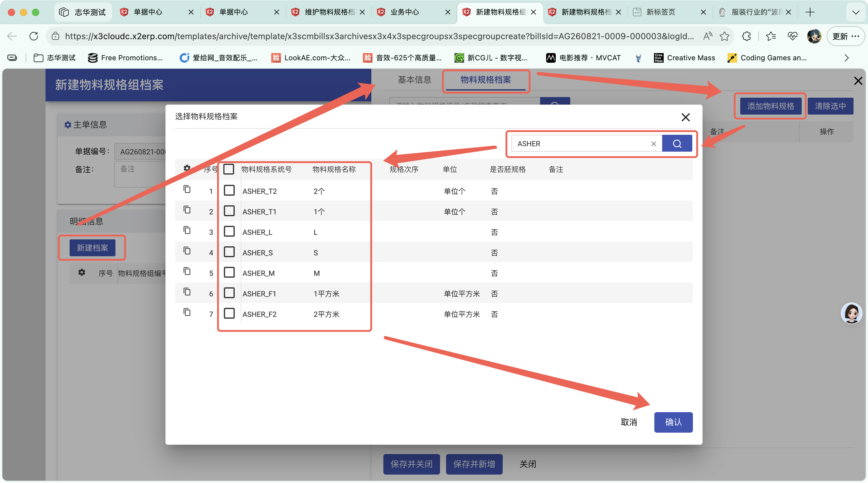Click the 取消 button
Image resolution: width=868 pixels, height=483 pixels.
(x=629, y=422)
